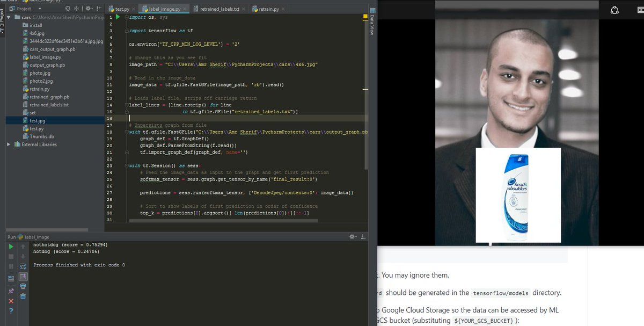The height and width of the screenshot is (326, 644).
Task: Select test.py in project tree
Action: pyautogui.click(x=33, y=129)
